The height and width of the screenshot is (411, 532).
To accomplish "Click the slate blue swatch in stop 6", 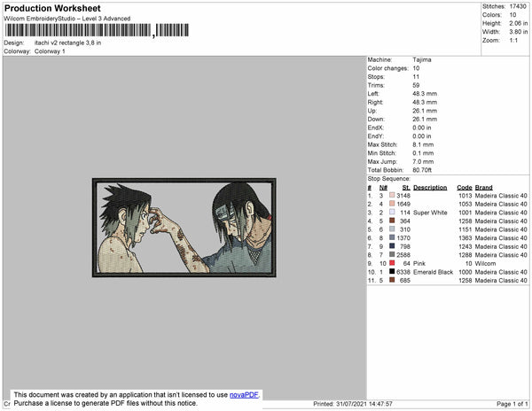I will [392, 237].
